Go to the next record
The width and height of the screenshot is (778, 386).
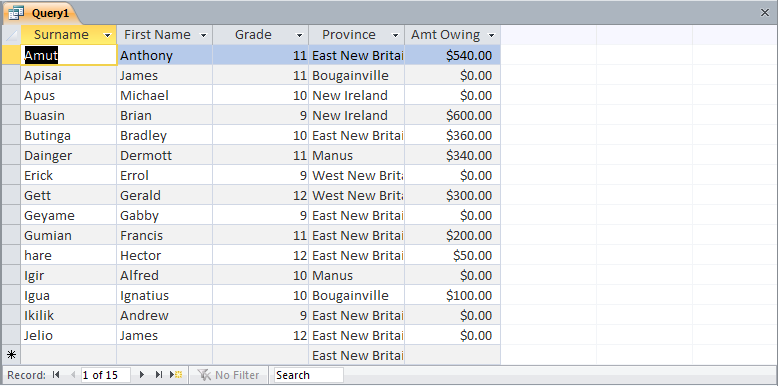(142, 375)
